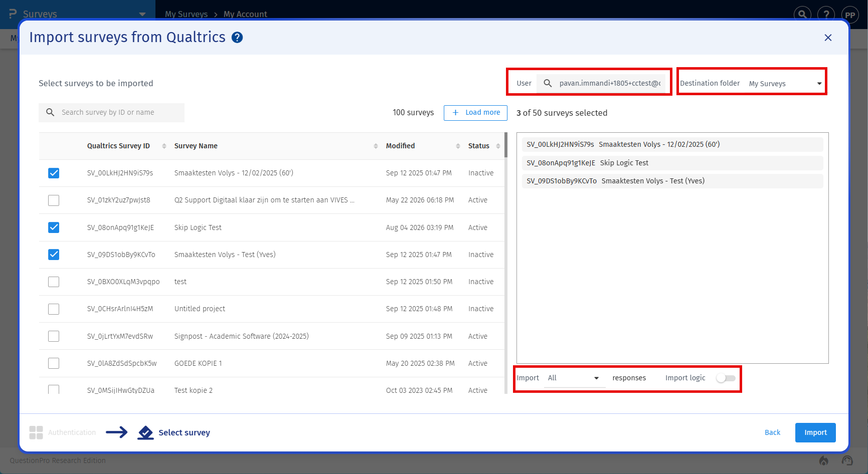Viewport: 868px width, 474px height.
Task: Click the plus icon on Load more
Action: tap(455, 113)
